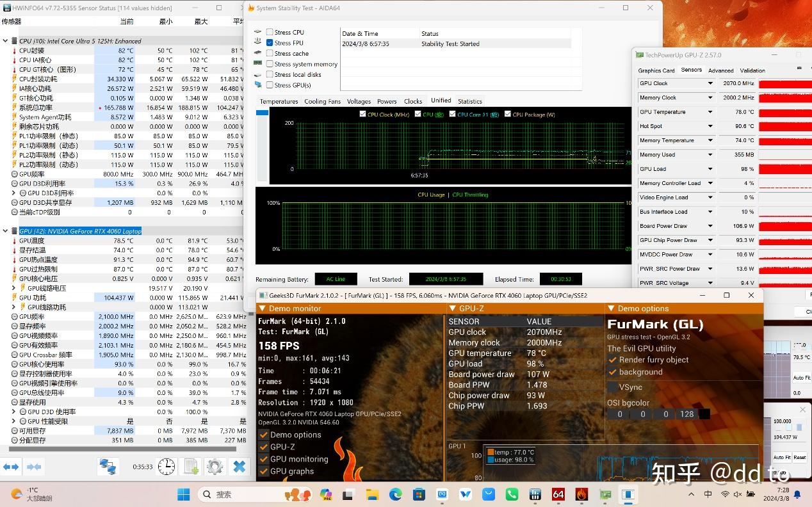Click CPU Throttling legend label in AIDA64

click(470, 195)
